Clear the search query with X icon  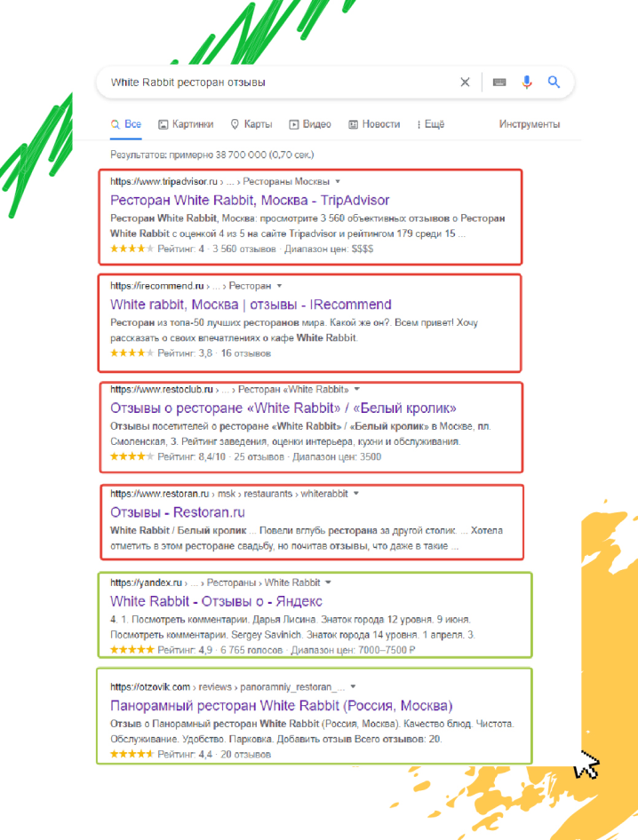465,82
